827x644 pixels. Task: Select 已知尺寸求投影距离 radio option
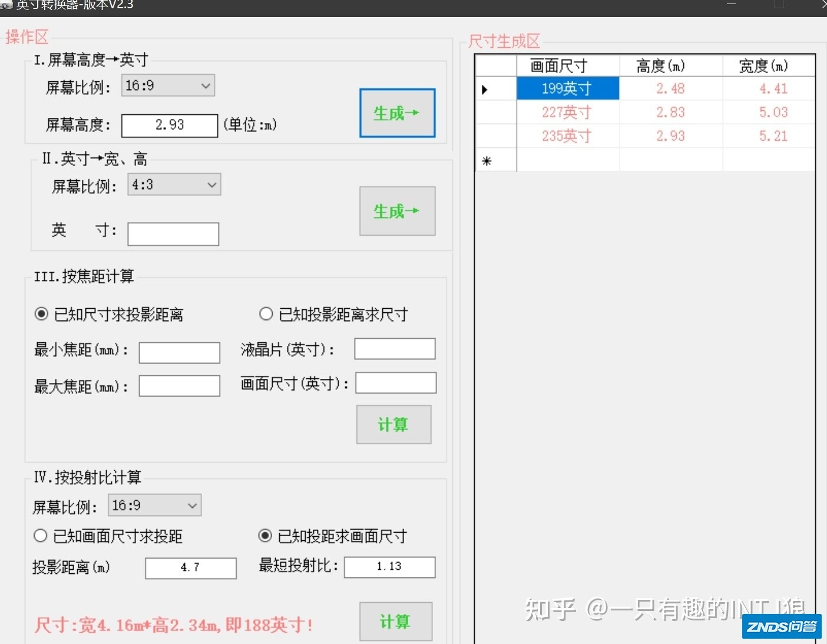point(41,314)
